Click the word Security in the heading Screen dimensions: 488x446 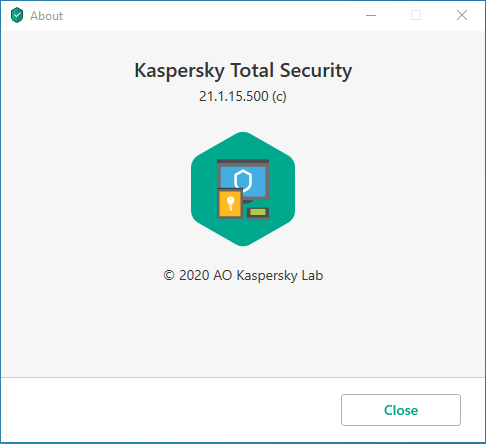click(316, 71)
